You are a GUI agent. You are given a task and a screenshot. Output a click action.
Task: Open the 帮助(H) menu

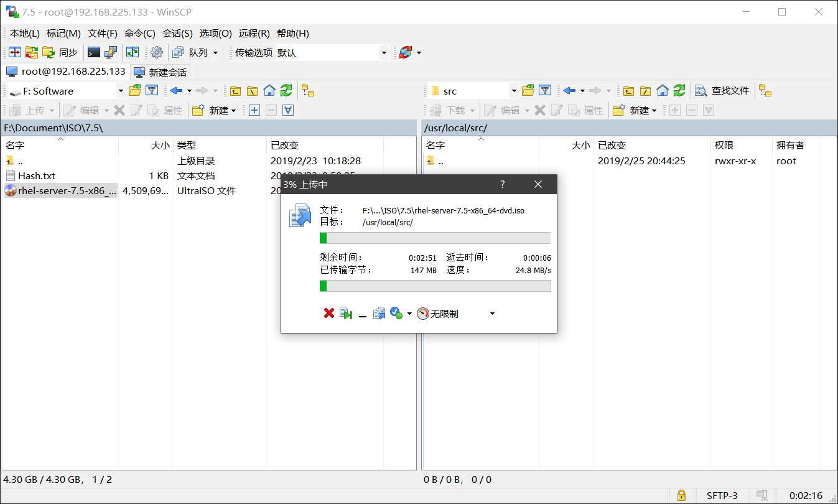(293, 34)
